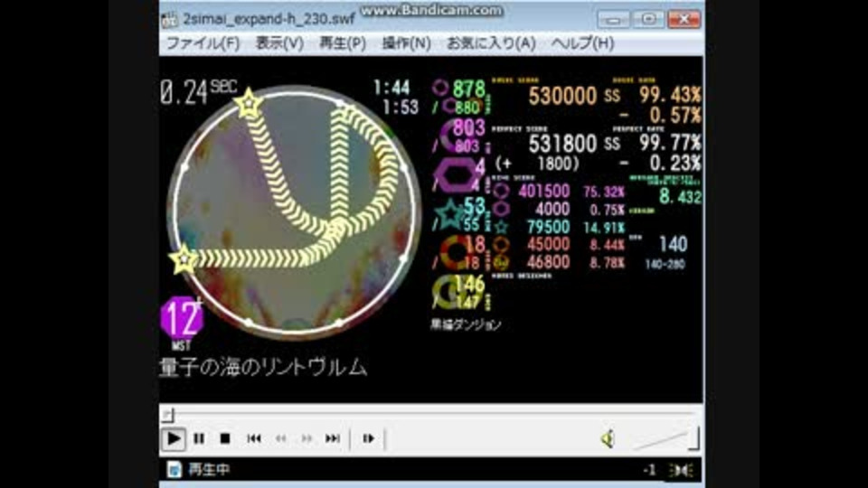Viewport: 868px width, 488px height.
Task: Click the yellow star note at circle top
Action: (x=248, y=102)
